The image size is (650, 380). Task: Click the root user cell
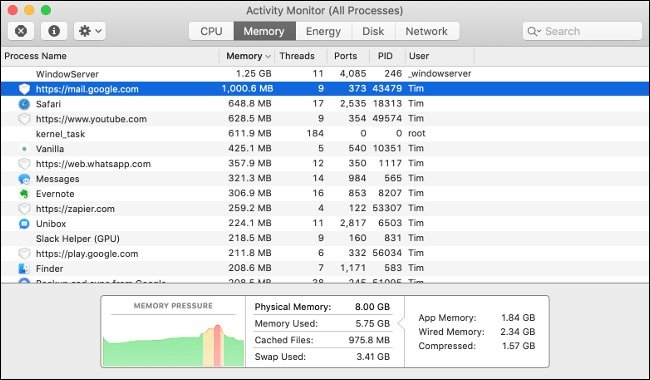tap(417, 133)
